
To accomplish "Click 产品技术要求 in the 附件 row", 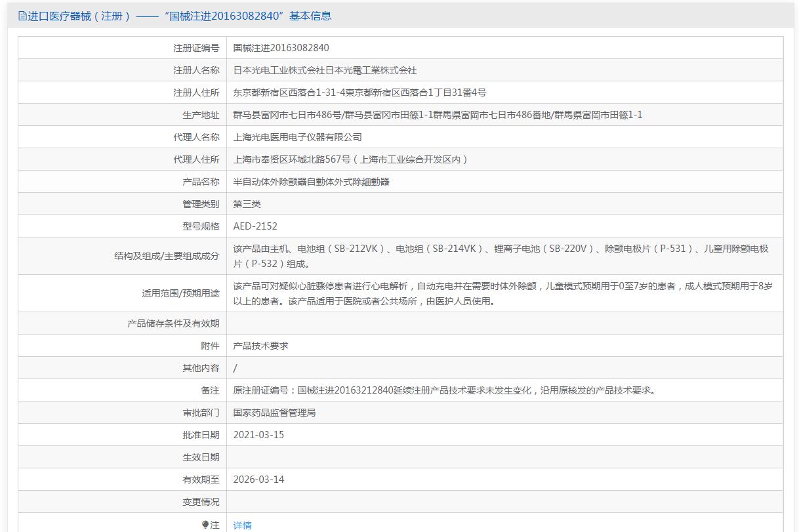I will 260,346.
